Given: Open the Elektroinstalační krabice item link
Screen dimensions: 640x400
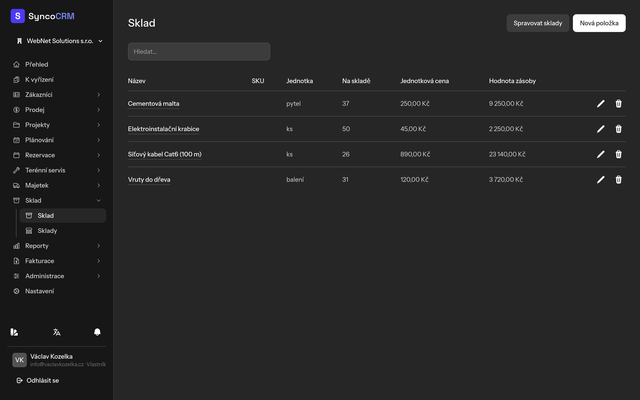Looking at the screenshot, I should tap(163, 129).
